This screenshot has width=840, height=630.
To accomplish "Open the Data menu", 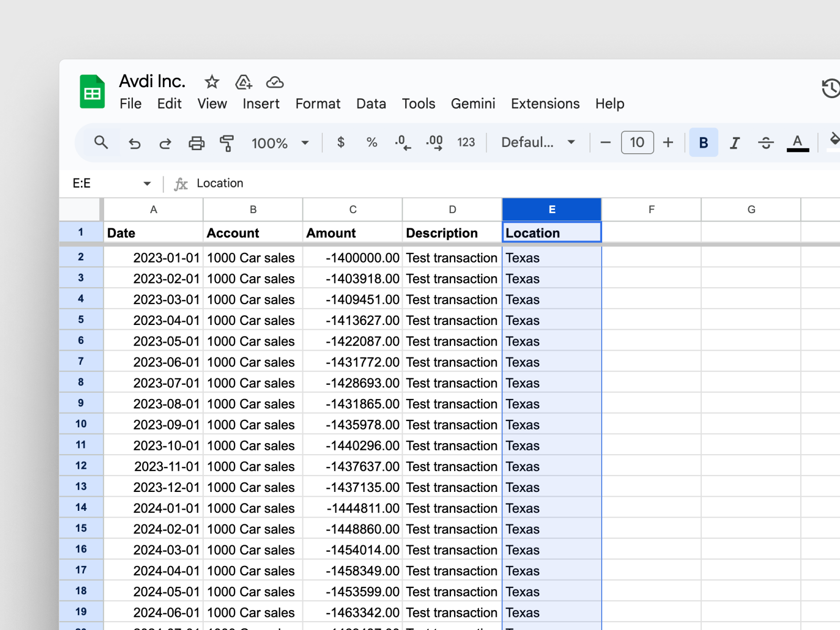I will [371, 104].
